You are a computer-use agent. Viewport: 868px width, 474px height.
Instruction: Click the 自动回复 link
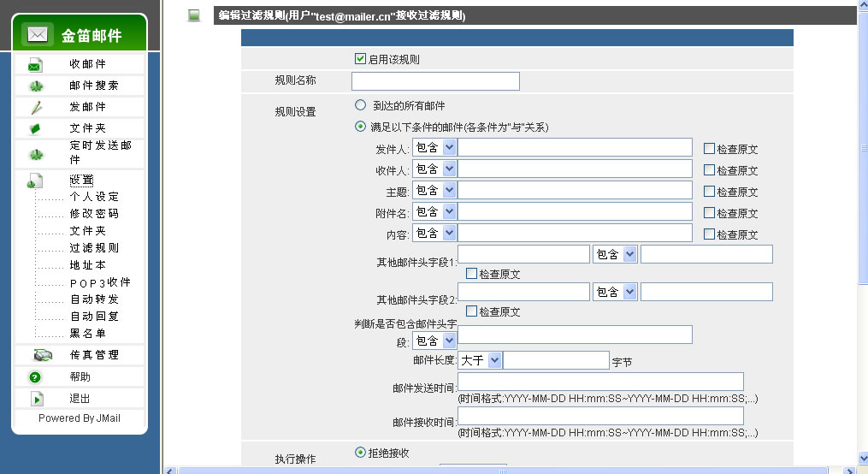(x=94, y=317)
